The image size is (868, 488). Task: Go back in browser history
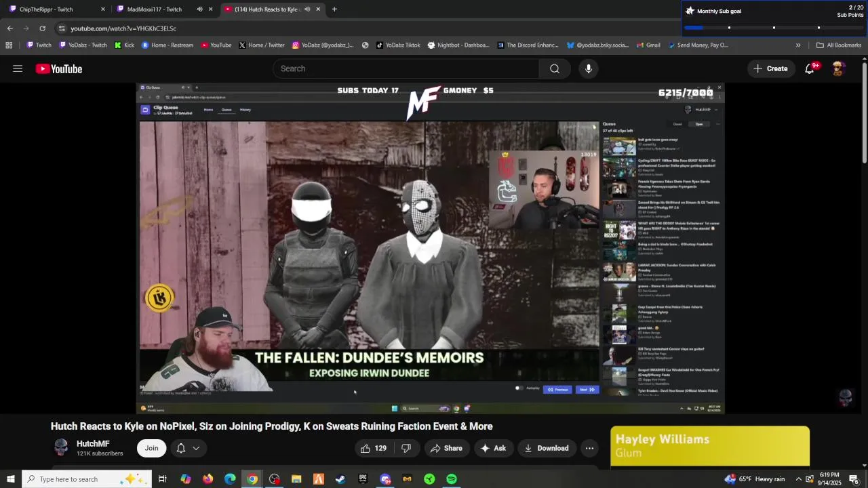click(x=9, y=28)
